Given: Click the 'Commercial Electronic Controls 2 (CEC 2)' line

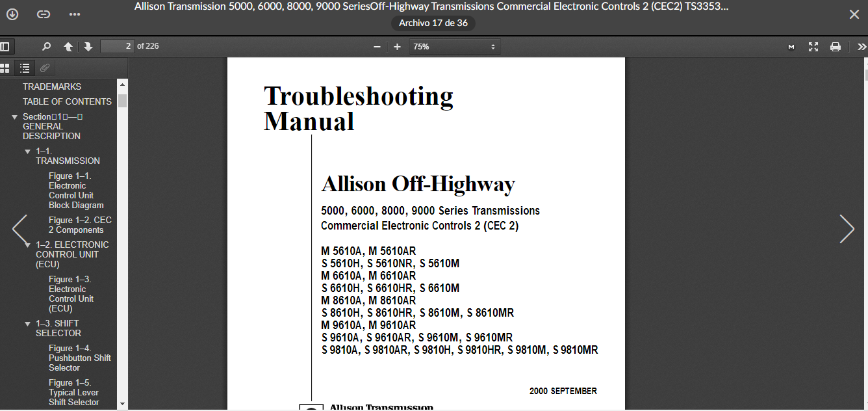Looking at the screenshot, I should coord(420,226).
